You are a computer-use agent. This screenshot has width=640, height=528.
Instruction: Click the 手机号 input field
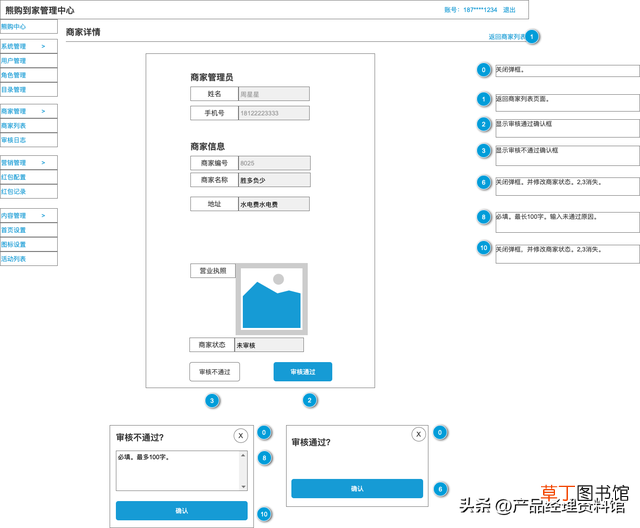point(274,113)
